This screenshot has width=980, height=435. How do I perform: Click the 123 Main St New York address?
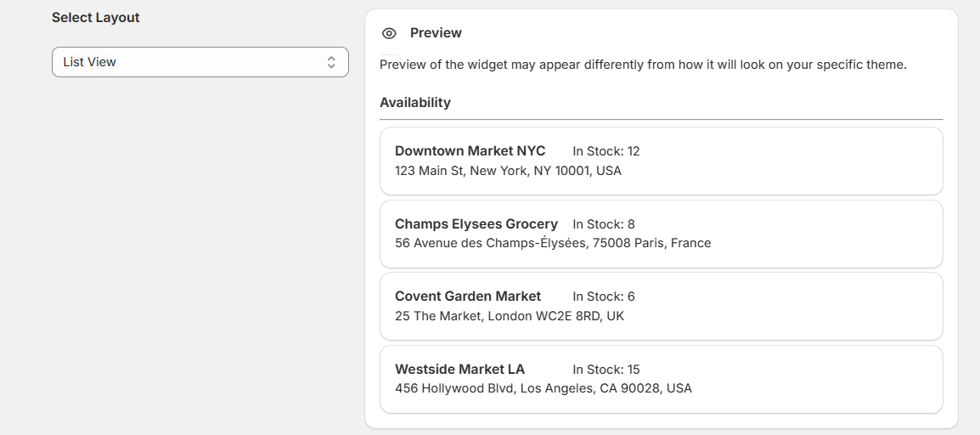point(508,171)
